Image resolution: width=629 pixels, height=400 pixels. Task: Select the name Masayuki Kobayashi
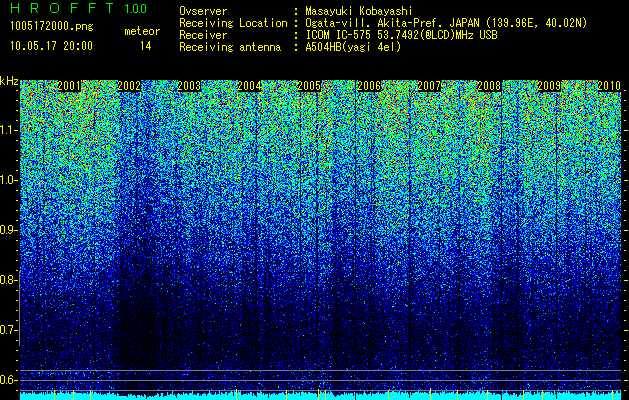(x=359, y=11)
